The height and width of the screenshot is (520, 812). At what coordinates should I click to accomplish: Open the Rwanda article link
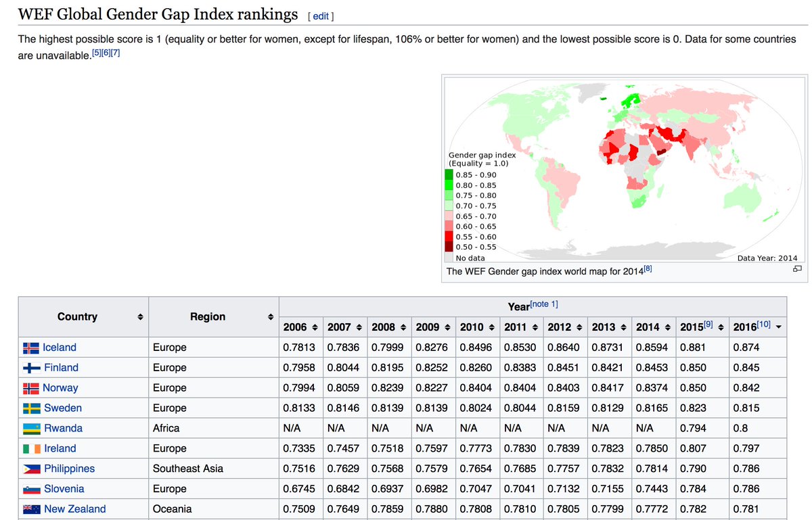[63, 429]
